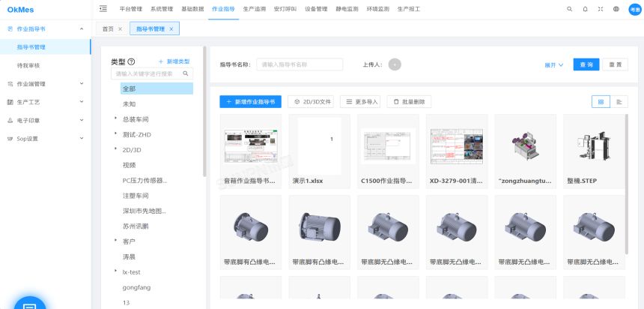Close the 指导书管理 tab

pos(171,29)
